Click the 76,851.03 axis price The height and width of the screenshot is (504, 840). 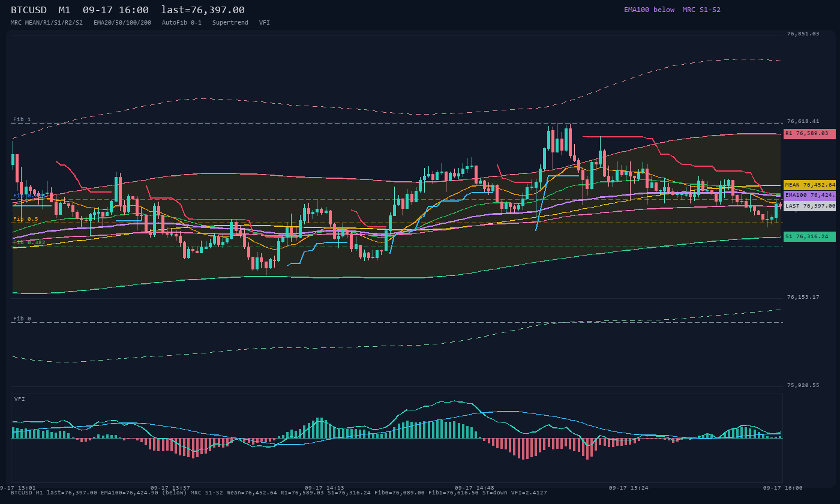[803, 34]
